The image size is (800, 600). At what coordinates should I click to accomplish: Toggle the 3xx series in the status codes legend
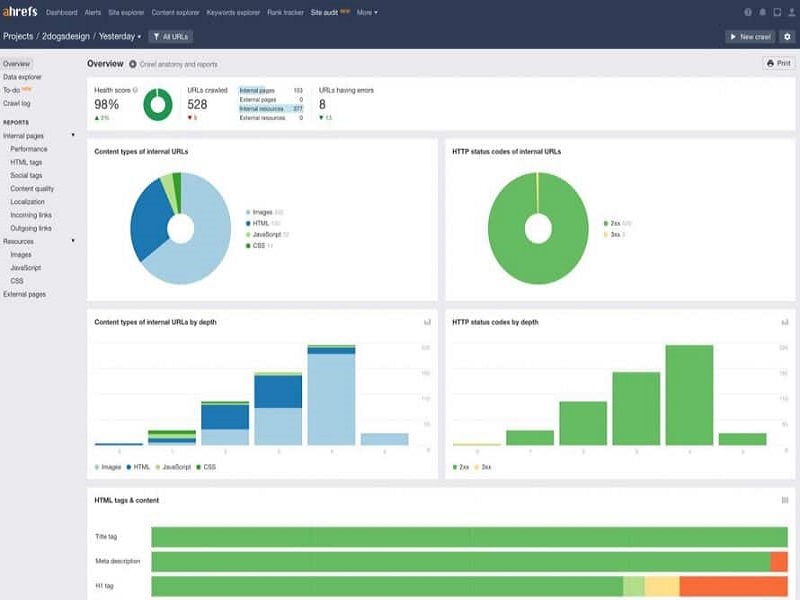483,467
